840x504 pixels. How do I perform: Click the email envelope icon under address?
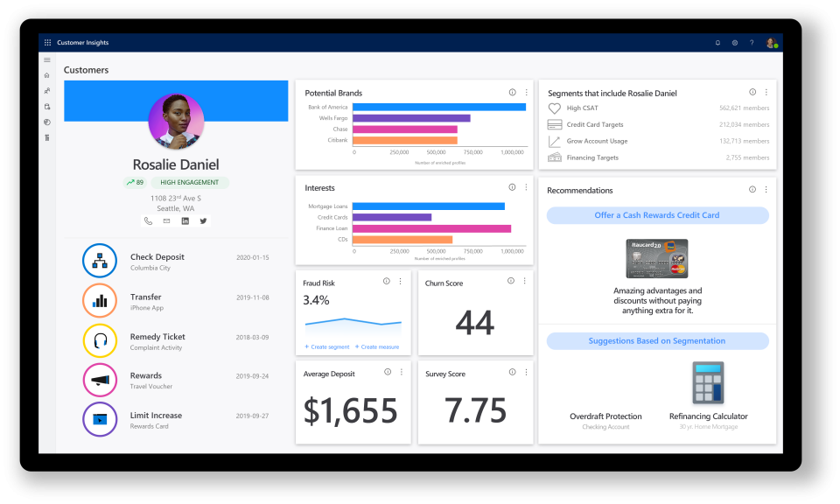click(x=166, y=221)
